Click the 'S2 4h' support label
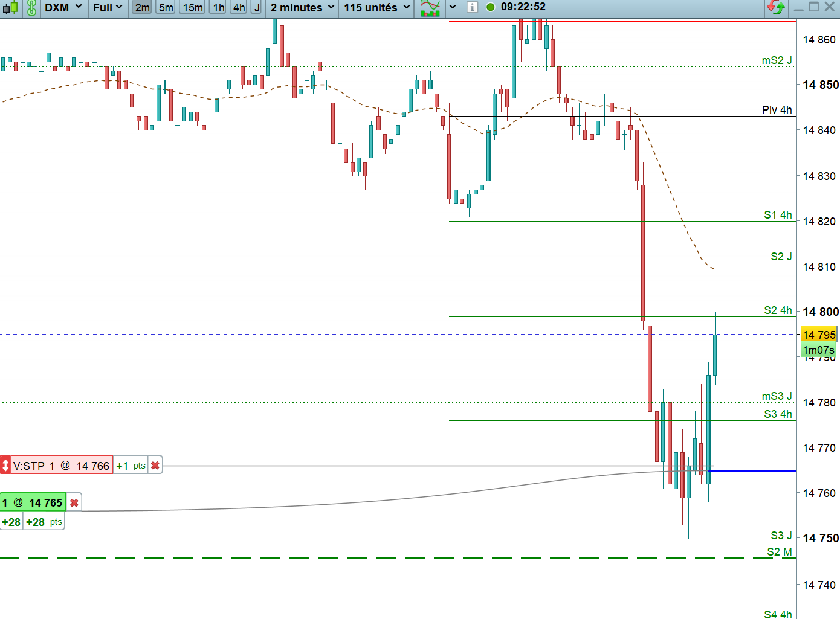The height and width of the screenshot is (619, 840). [x=778, y=310]
